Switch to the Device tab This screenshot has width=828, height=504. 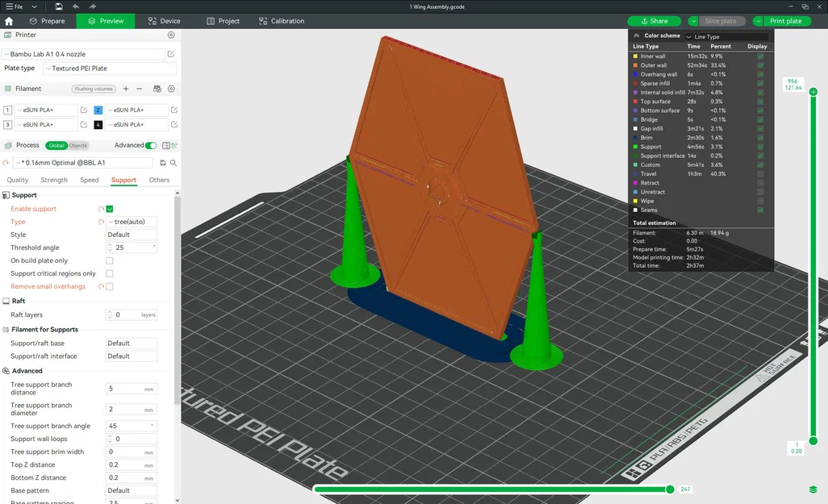click(164, 21)
